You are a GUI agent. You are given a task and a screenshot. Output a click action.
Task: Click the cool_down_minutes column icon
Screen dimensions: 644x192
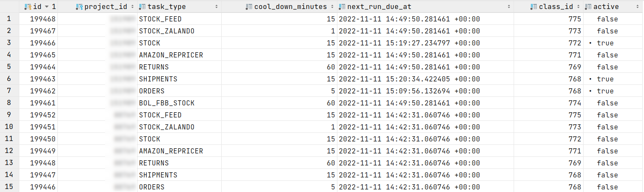point(249,7)
